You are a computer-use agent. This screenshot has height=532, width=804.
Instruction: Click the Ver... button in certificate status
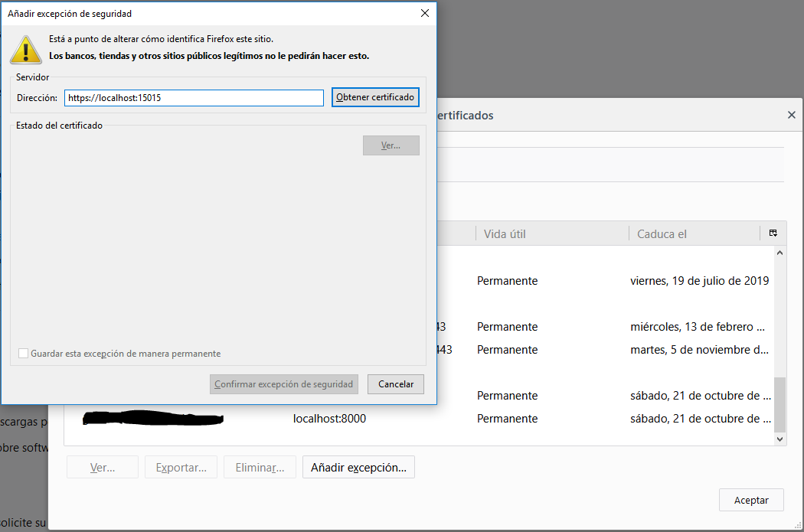pyautogui.click(x=391, y=145)
